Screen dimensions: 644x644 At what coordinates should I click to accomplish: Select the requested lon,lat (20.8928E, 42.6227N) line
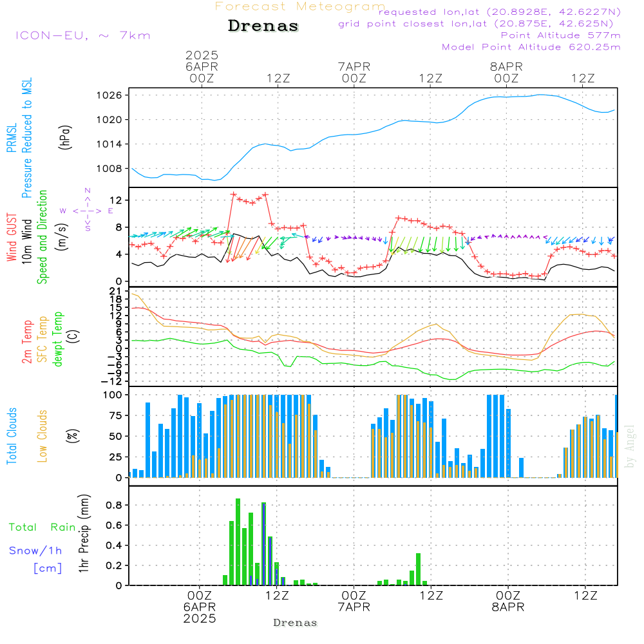point(500,12)
